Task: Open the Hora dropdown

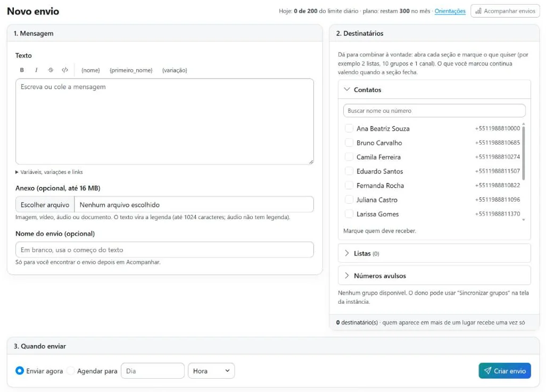Action: tap(211, 371)
